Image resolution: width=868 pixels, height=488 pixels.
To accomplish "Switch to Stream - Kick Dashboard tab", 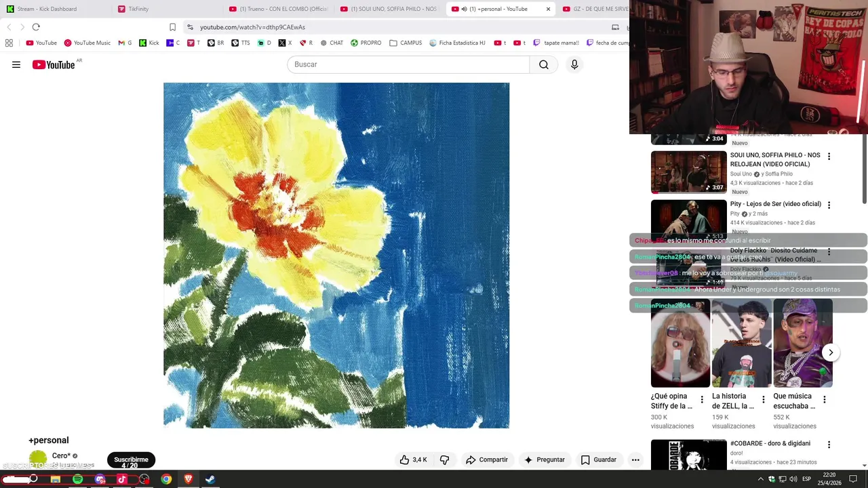I will [54, 9].
